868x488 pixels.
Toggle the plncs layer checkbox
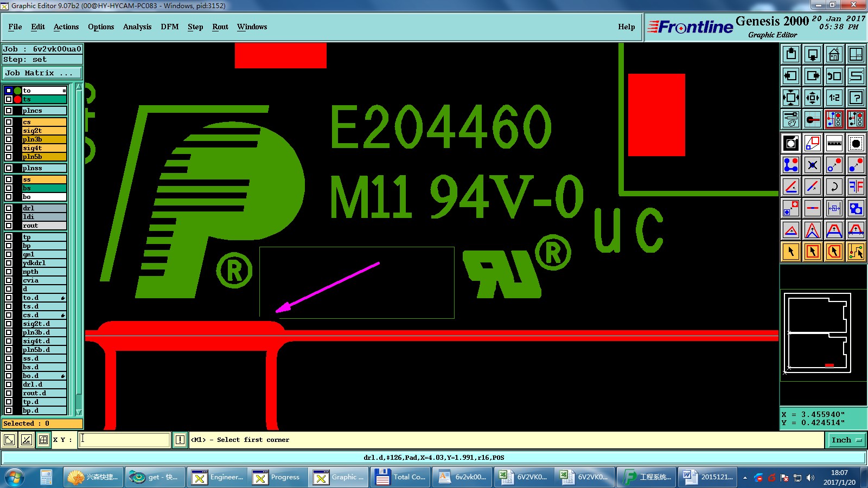tap(9, 111)
